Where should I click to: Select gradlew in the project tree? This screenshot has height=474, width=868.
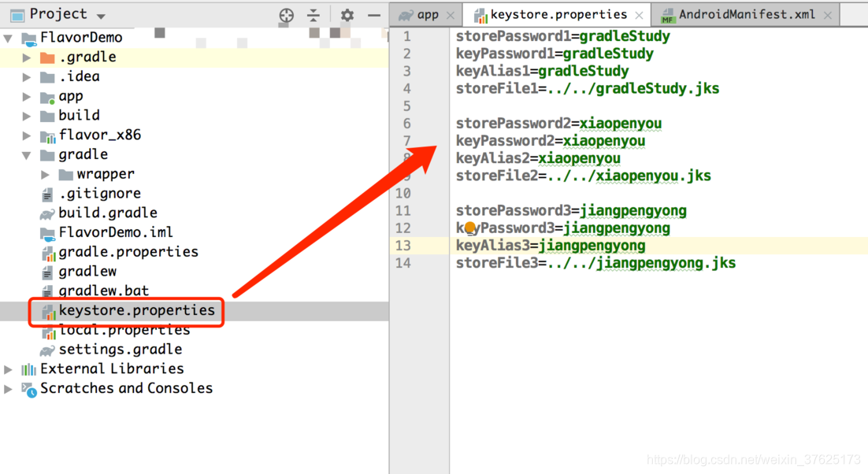[x=87, y=272]
